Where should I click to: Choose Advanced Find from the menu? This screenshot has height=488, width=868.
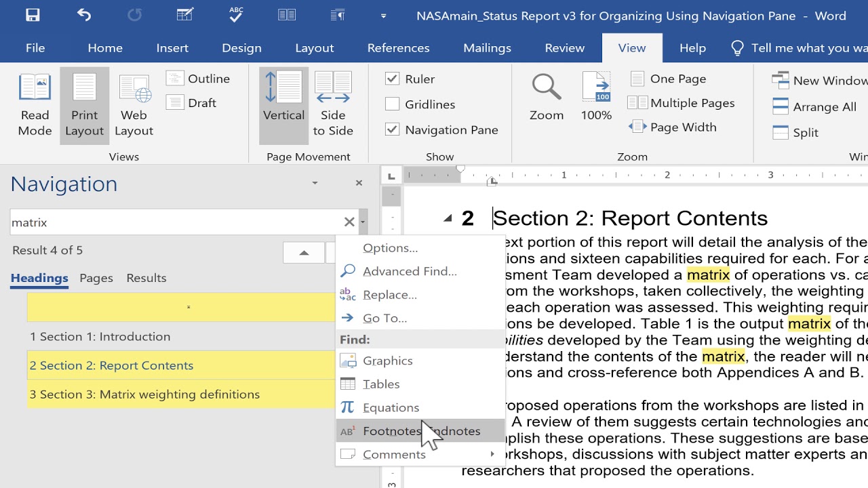[x=410, y=271]
